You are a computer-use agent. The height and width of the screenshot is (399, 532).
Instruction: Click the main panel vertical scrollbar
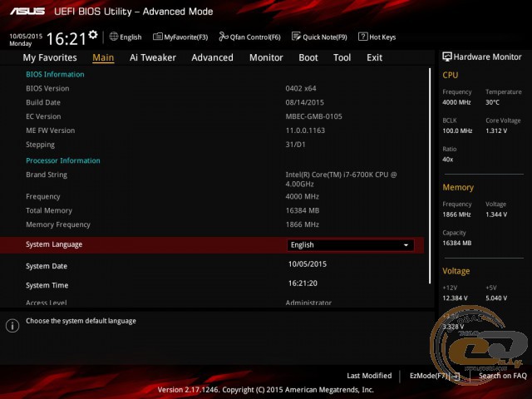(430, 175)
